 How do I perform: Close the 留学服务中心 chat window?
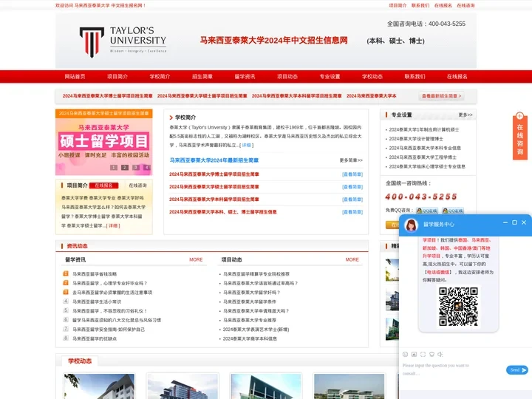point(524,222)
